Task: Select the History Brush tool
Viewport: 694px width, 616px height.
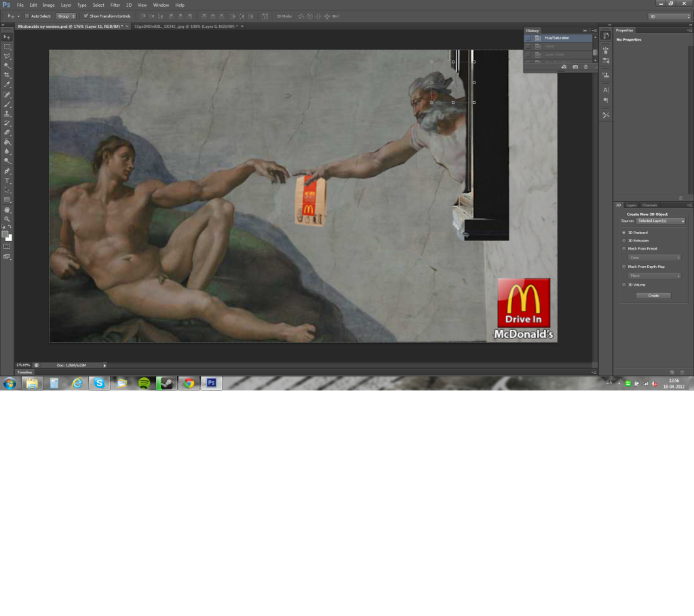Action: coord(7,123)
